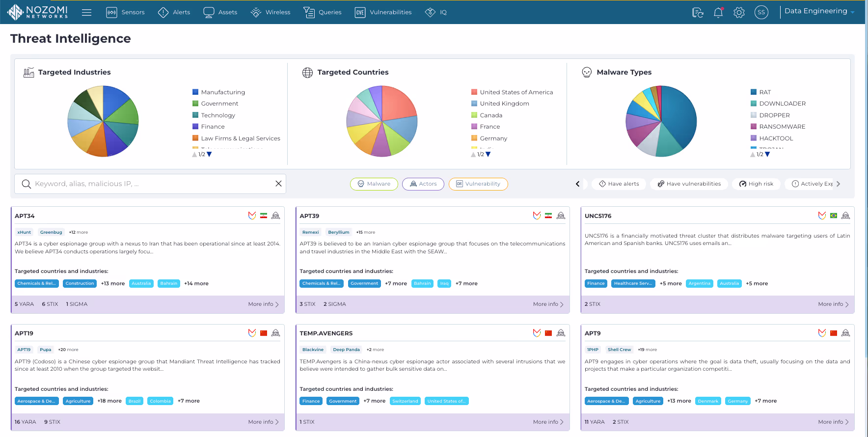Open the notifications bell

click(x=718, y=12)
